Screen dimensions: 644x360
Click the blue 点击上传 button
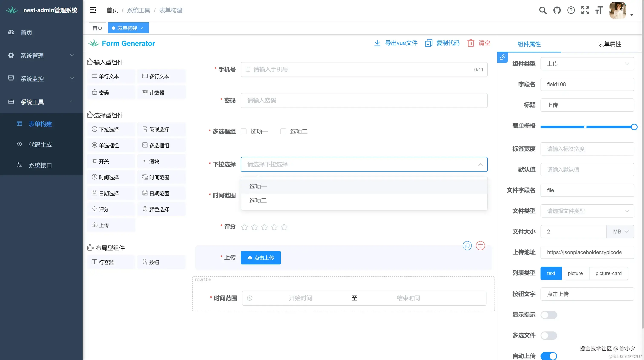[x=260, y=258]
